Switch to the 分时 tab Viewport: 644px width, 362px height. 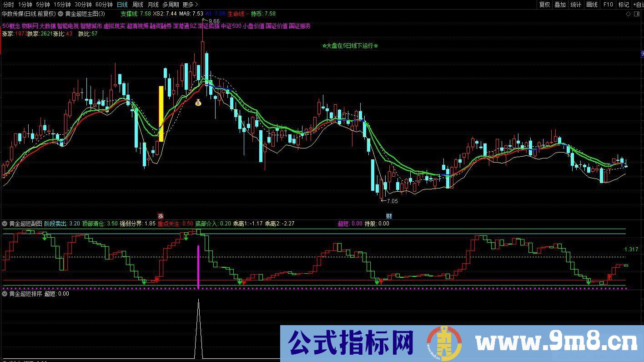click(x=8, y=5)
